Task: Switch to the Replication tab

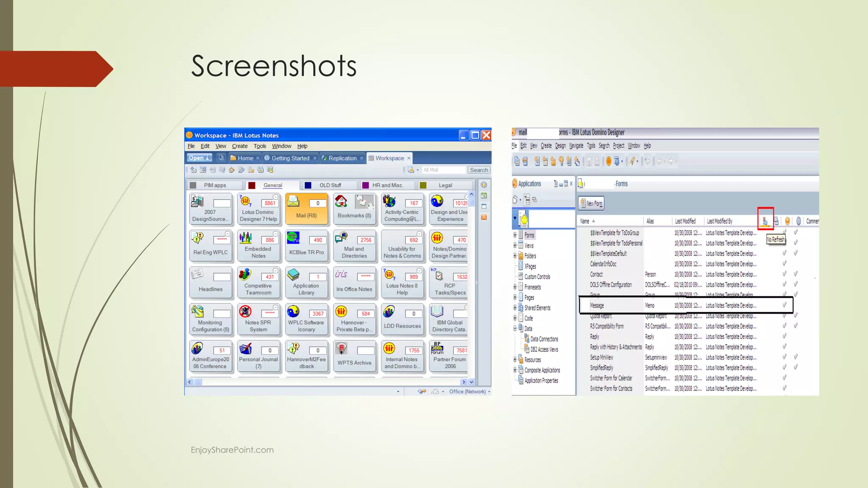Action: click(342, 158)
